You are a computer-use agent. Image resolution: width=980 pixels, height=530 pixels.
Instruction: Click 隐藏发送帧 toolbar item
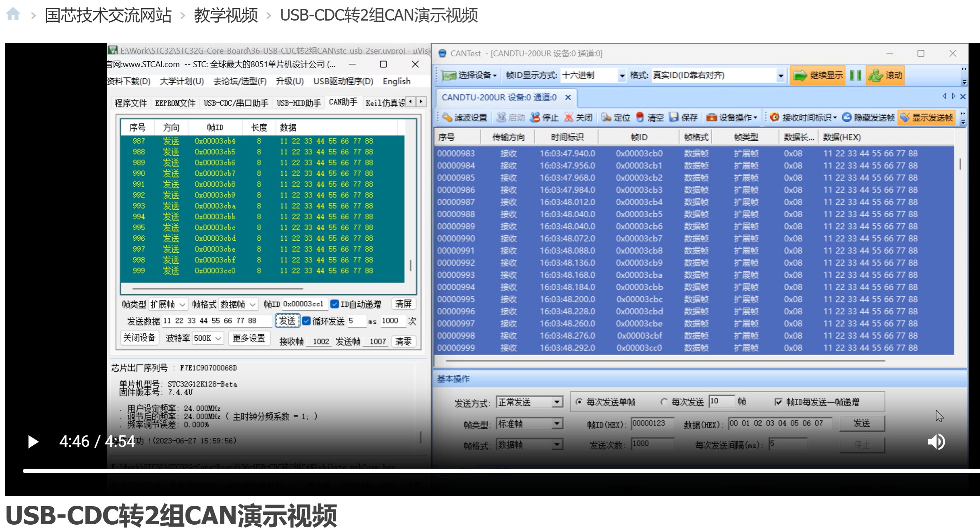pyautogui.click(x=868, y=117)
